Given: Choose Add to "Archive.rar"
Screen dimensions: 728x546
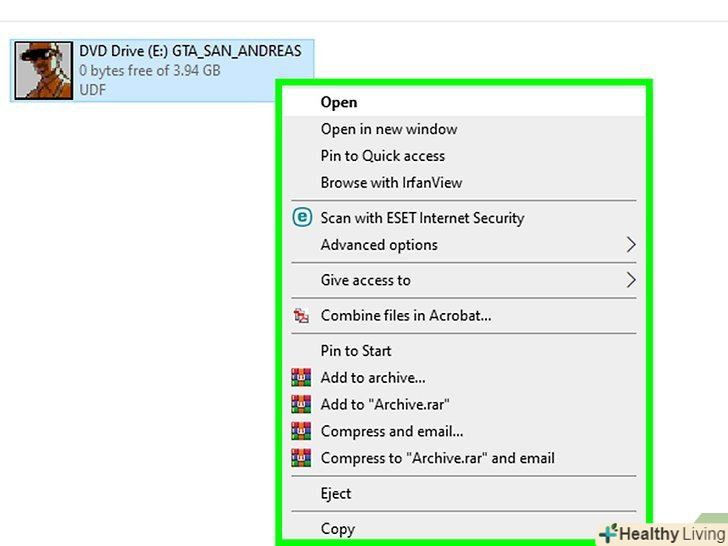Looking at the screenshot, I should (x=464, y=404).
